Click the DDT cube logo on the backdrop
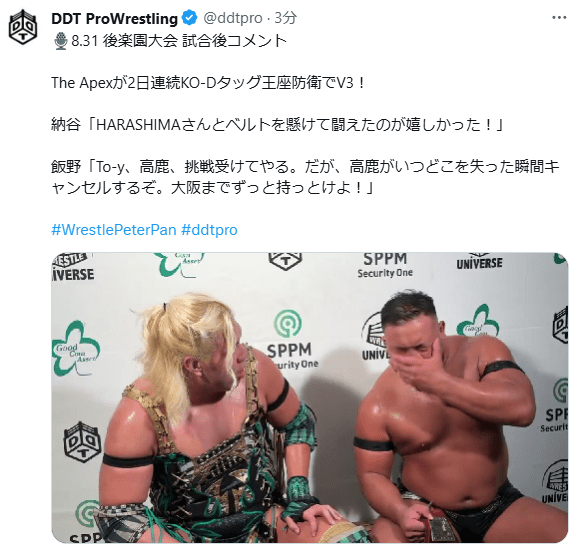 (x=83, y=442)
